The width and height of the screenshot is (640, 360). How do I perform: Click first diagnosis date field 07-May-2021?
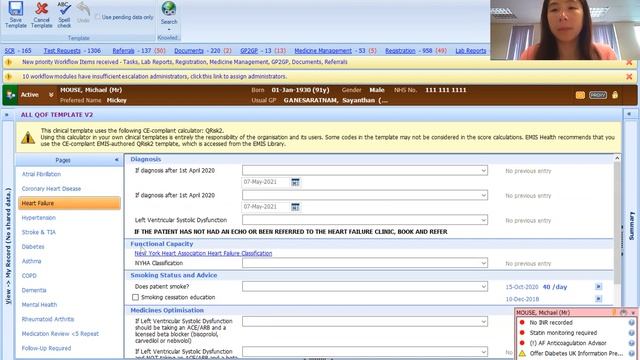266,182
